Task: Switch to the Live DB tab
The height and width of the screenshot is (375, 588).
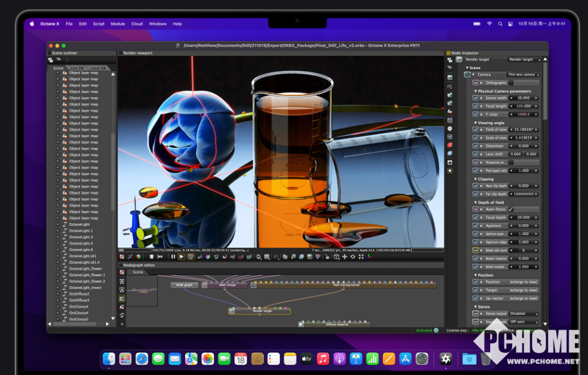Action: pyautogui.click(x=77, y=68)
